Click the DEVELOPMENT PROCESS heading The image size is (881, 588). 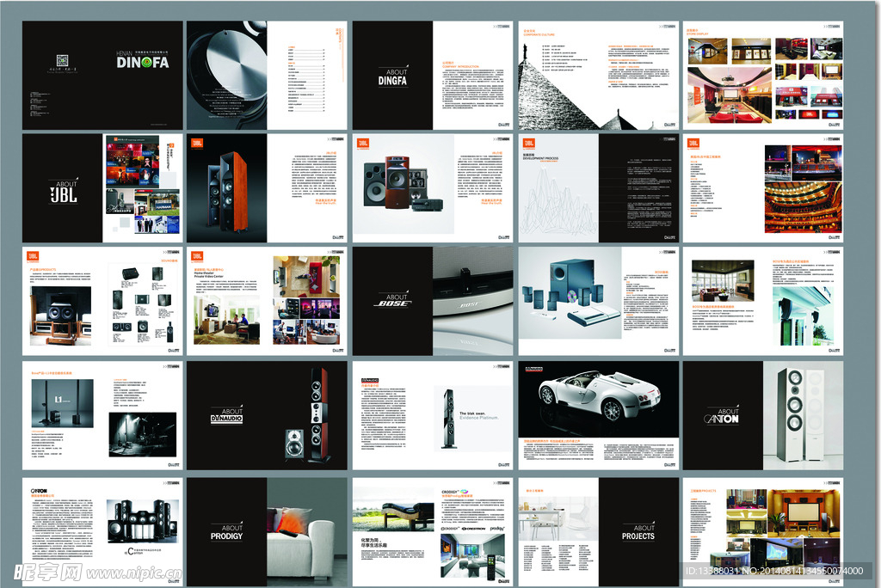541,159
